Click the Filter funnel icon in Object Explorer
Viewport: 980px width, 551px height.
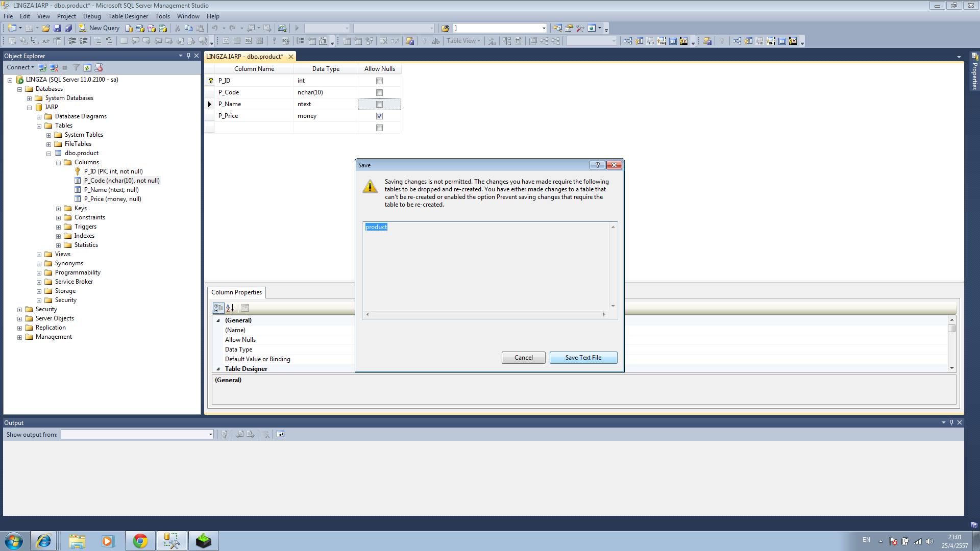click(x=76, y=67)
